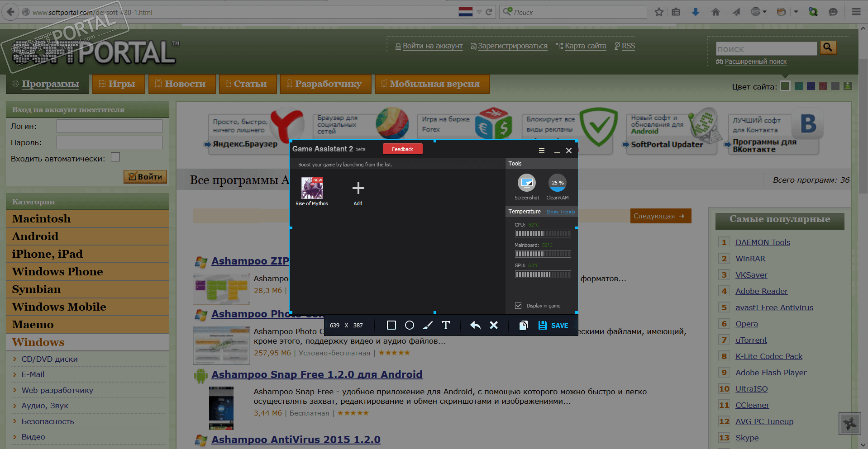
Task: Go back with the browser back arrow
Action: 11,12
